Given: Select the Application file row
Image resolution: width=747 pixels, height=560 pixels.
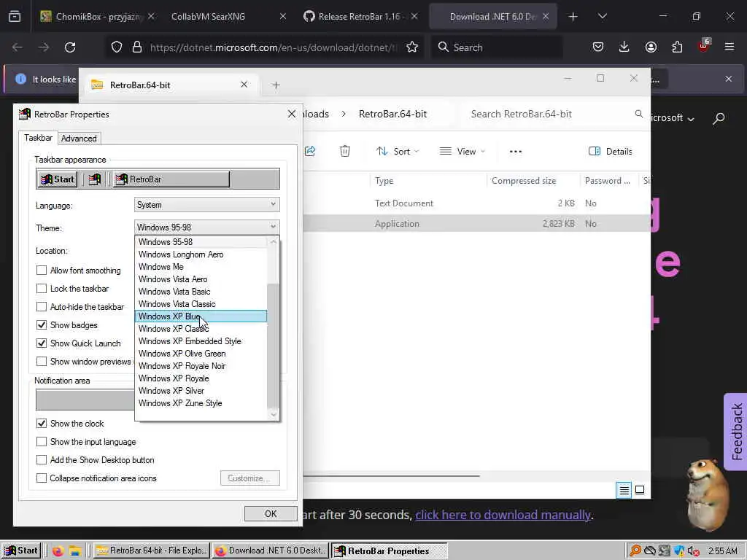Looking at the screenshot, I should tap(476, 224).
